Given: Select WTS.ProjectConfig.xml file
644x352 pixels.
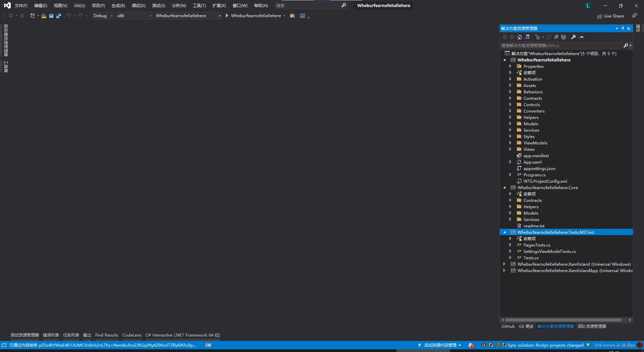Looking at the screenshot, I should coord(545,181).
